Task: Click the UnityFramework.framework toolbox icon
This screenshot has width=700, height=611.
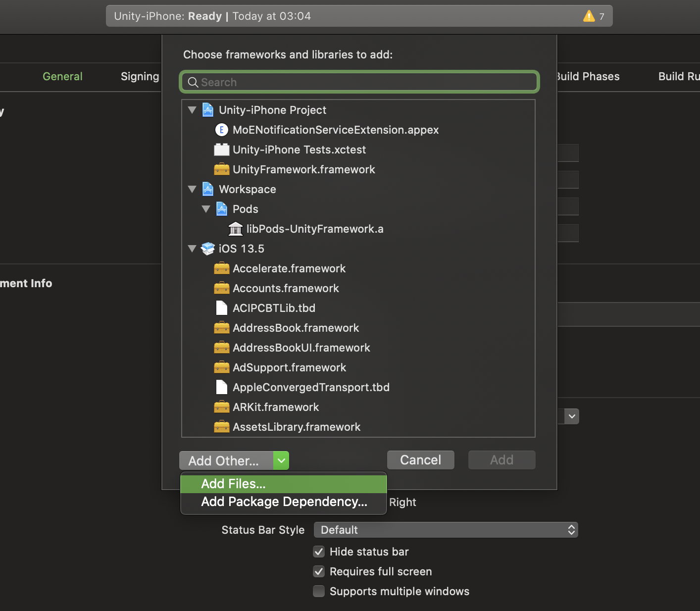Action: click(x=222, y=169)
